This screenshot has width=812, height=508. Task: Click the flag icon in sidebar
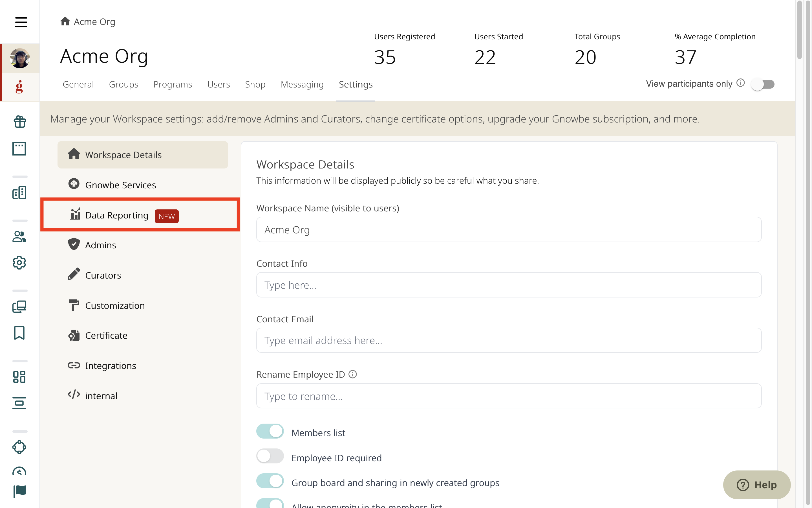[x=19, y=491]
